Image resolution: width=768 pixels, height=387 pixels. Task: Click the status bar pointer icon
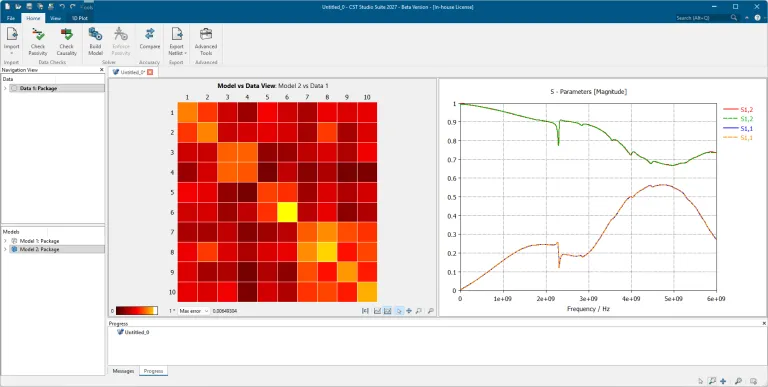point(701,381)
